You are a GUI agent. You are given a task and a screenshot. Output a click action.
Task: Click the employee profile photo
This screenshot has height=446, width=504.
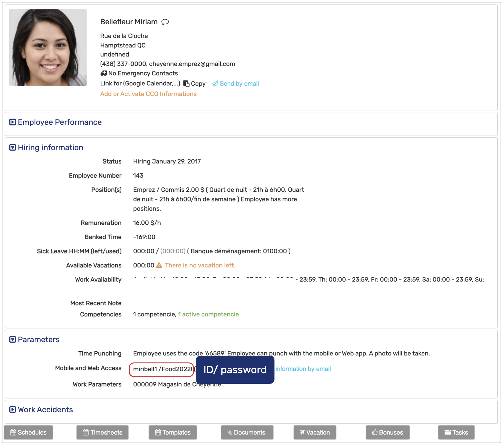click(x=48, y=48)
